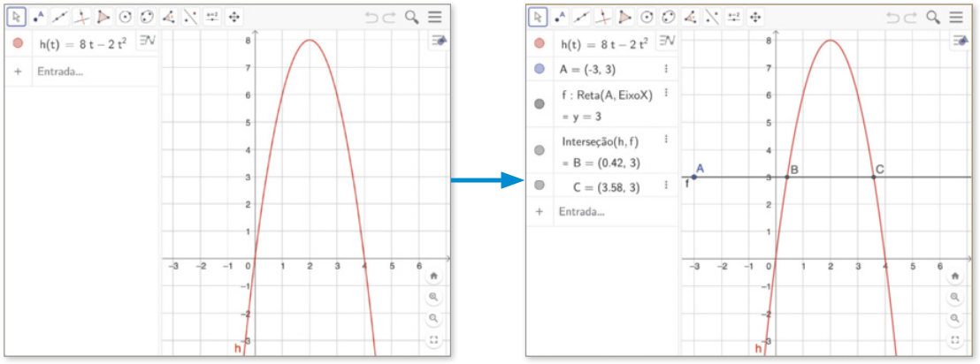This screenshot has height=364, width=980.
Task: Select Reflect about Line tool, right window
Action: (712, 18)
